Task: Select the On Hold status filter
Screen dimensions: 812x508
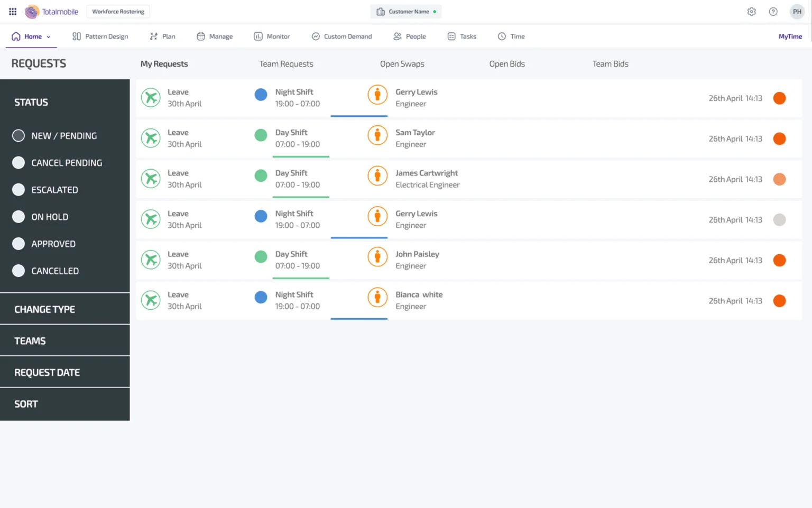Action: [40, 217]
